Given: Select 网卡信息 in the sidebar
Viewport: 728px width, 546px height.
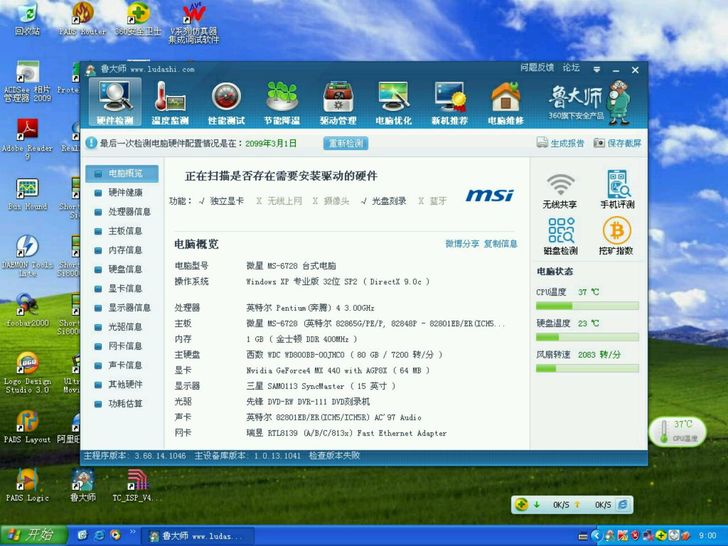Looking at the screenshot, I should tap(122, 346).
